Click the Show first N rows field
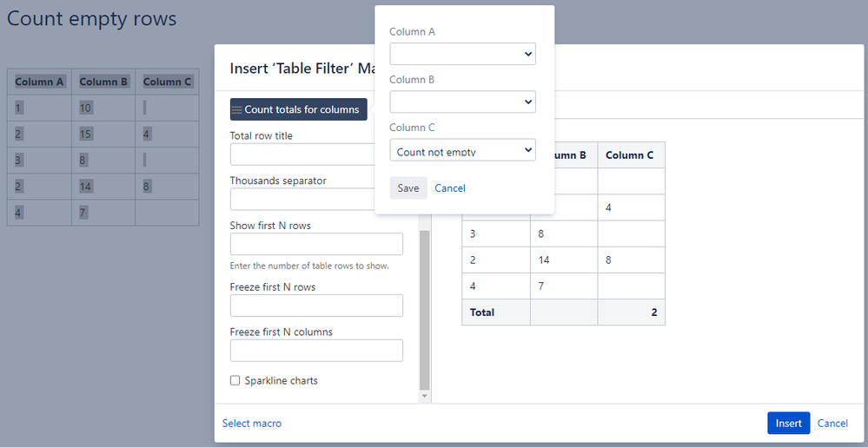Viewport: 868px width, 447px height. point(316,244)
